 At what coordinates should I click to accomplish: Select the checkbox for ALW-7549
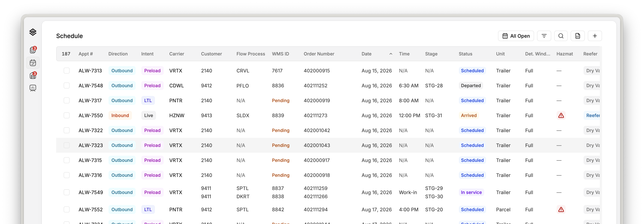pyautogui.click(x=66, y=192)
